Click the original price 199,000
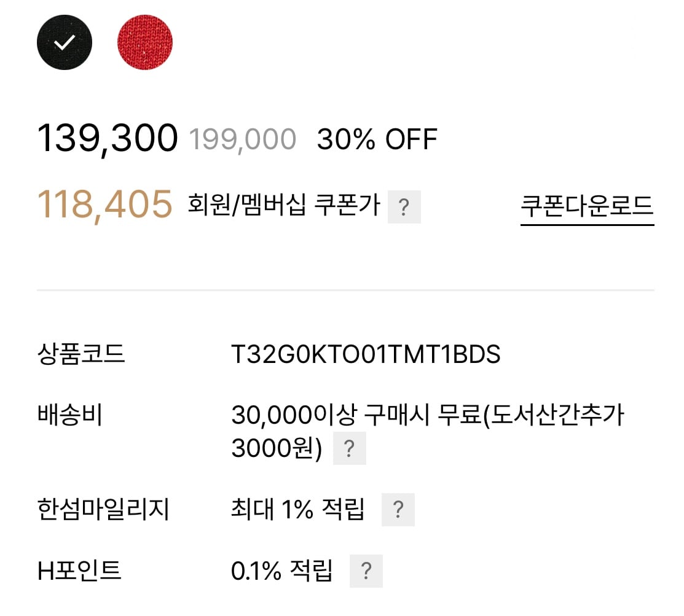684x616 pixels. pyautogui.click(x=242, y=139)
